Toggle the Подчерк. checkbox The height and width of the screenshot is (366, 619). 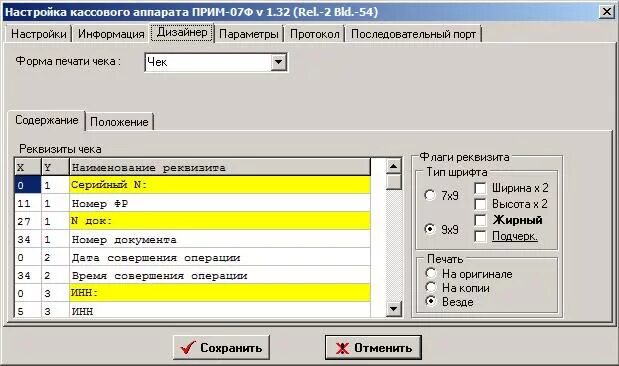(x=480, y=236)
